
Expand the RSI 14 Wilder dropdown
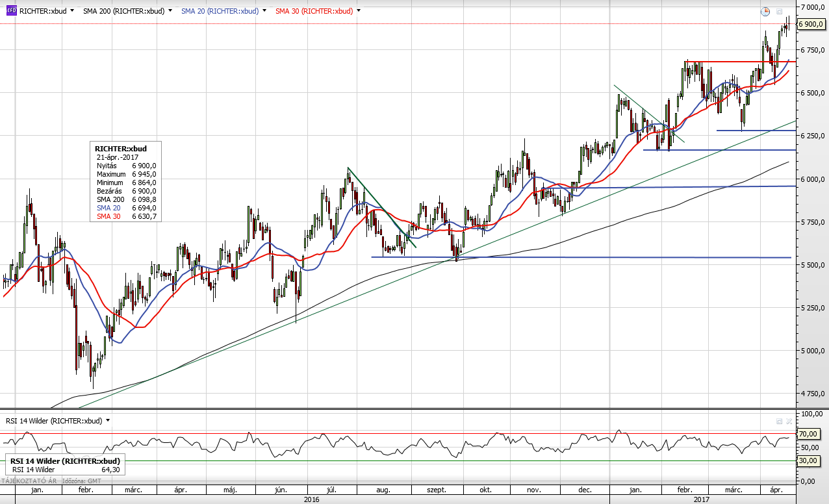(108, 421)
